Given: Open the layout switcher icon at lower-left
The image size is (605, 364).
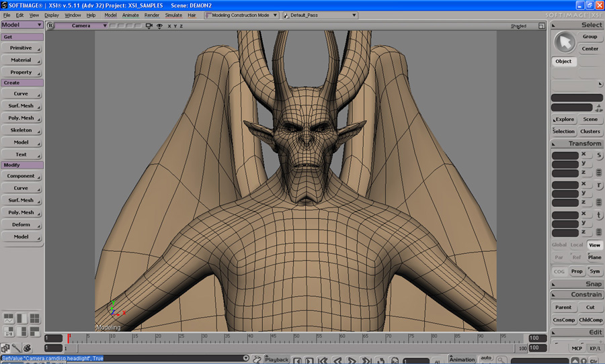Looking at the screenshot, I should coord(5,348).
